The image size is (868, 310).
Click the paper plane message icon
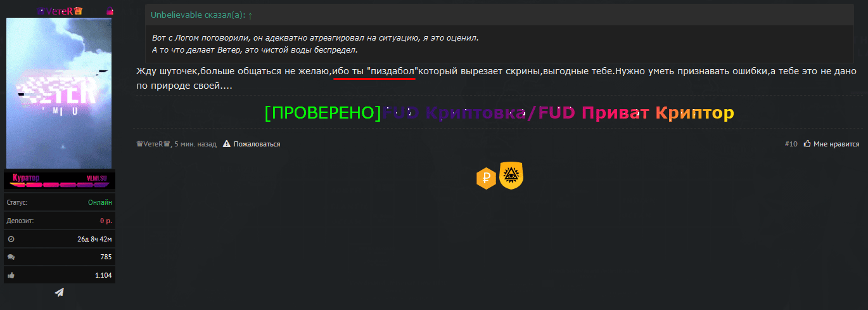[59, 292]
